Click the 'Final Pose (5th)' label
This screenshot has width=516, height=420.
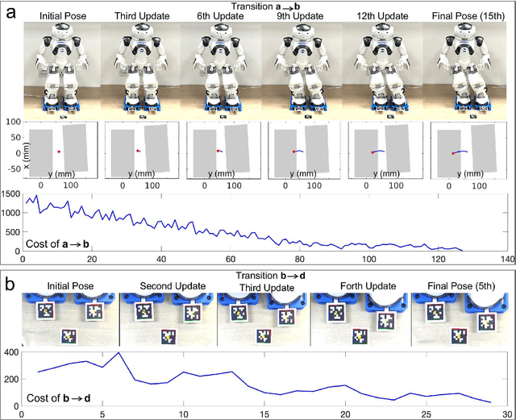pos(461,286)
